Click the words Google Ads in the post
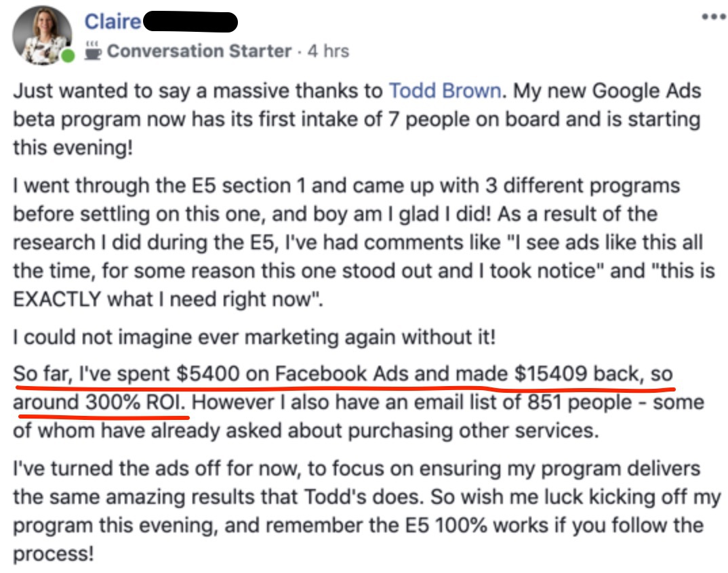Image resolution: width=728 pixels, height=573 pixels. click(x=646, y=91)
